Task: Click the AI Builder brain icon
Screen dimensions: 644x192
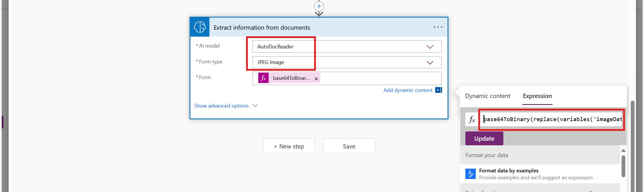Action: (x=200, y=27)
